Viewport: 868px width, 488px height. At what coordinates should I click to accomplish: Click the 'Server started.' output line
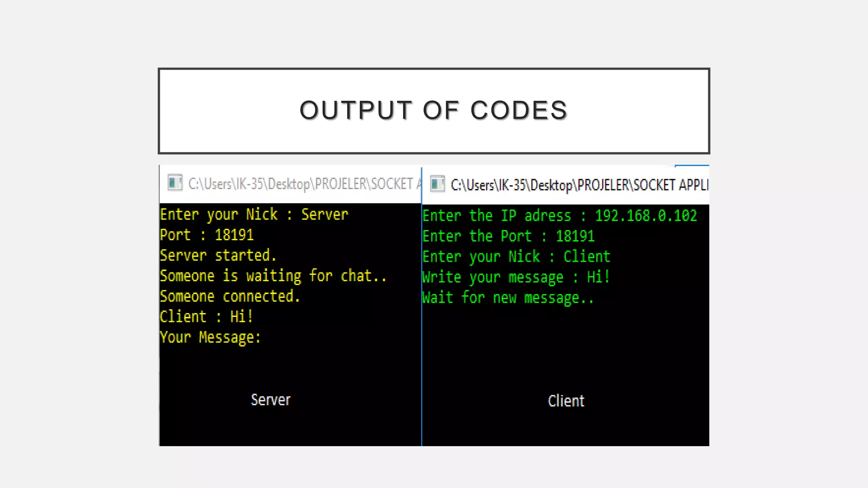(x=218, y=255)
